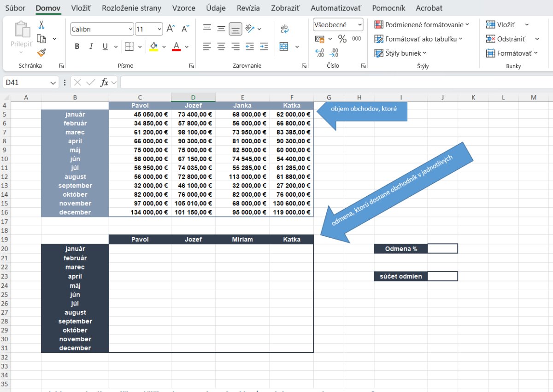Screen dimensions: 553x392
Task: Switch to the Údaje tab
Action: pyautogui.click(x=216, y=8)
